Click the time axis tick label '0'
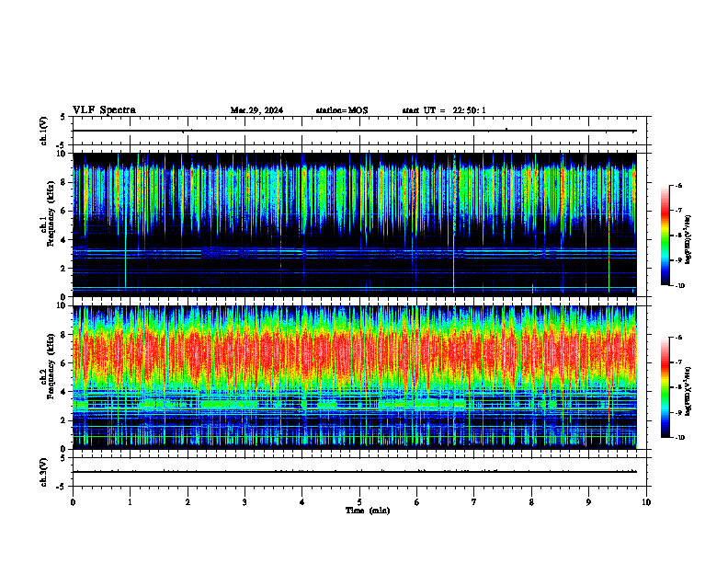This screenshot has width=728, height=563. 73,502
